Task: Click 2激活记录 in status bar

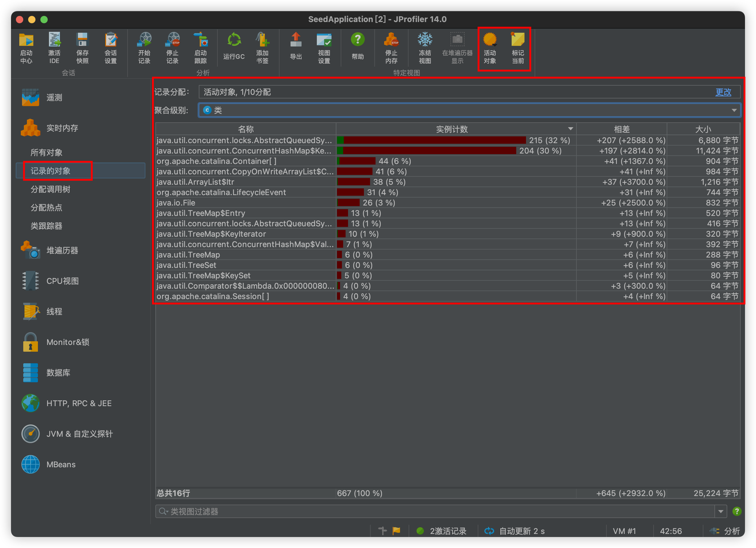Action: [441, 531]
